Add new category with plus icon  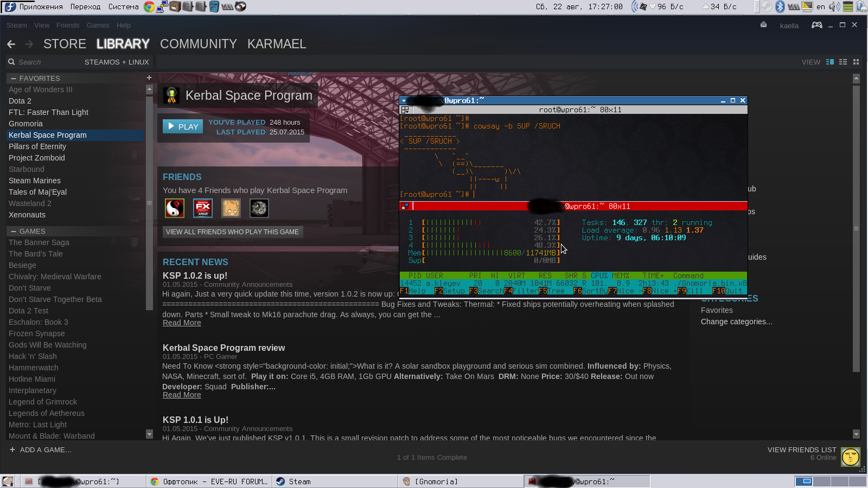pos(149,78)
